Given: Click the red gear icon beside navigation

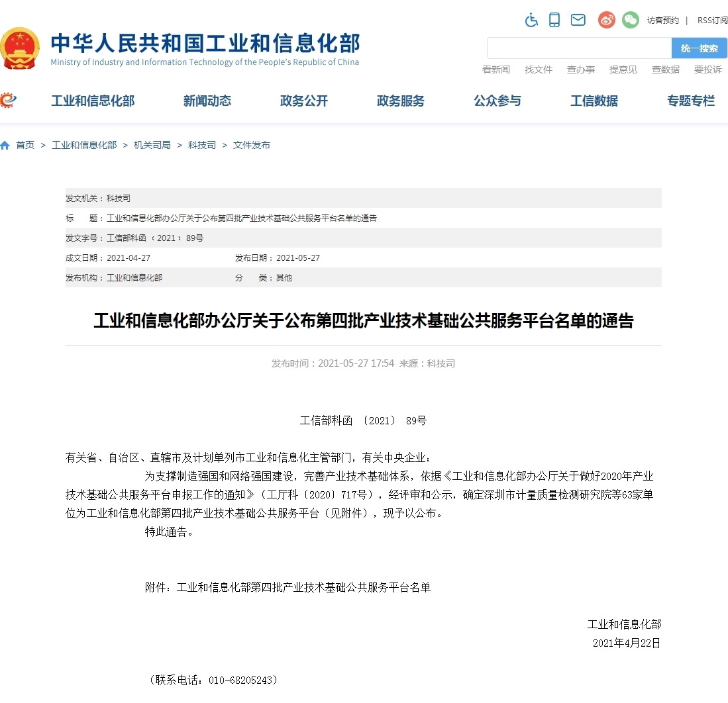Looking at the screenshot, I should click(8, 101).
